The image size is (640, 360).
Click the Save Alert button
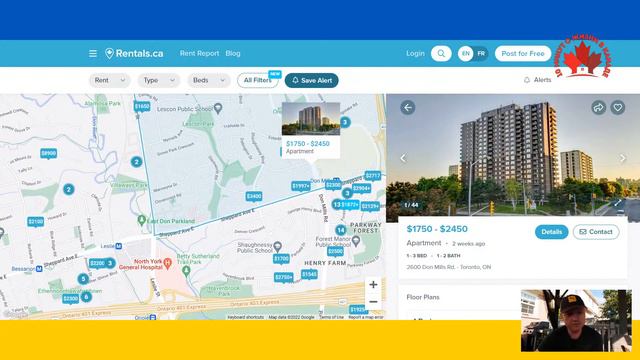311,80
